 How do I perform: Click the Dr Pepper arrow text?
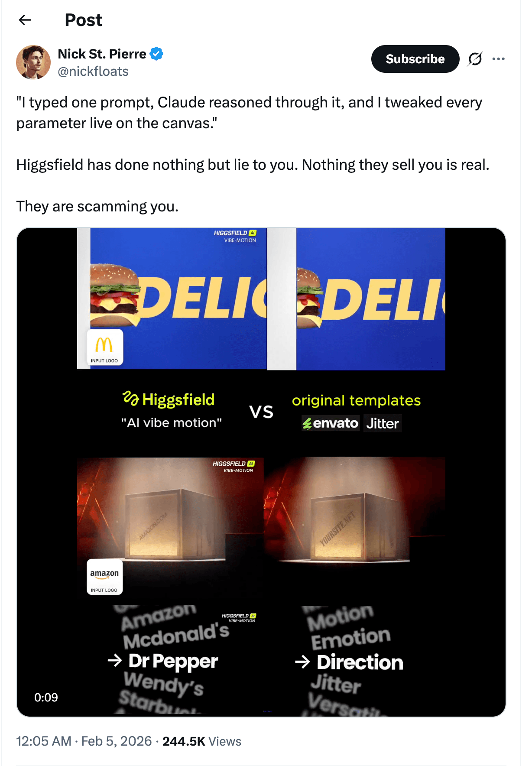tap(163, 661)
